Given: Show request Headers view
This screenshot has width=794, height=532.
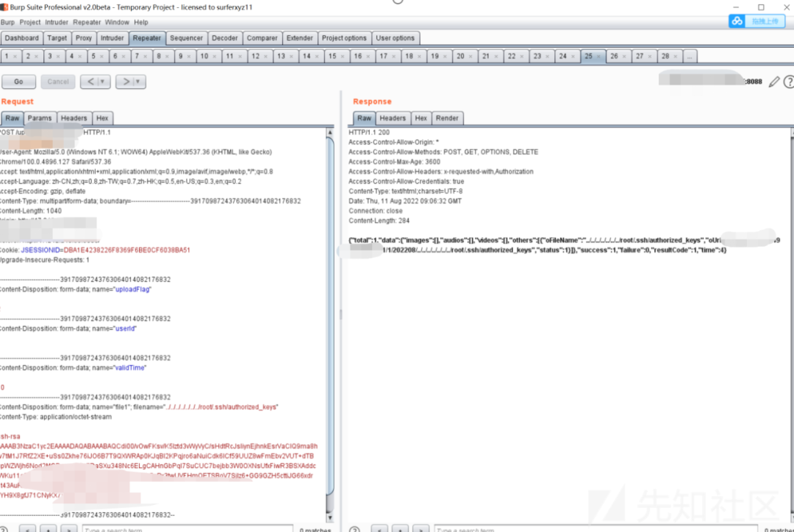Looking at the screenshot, I should coord(74,118).
